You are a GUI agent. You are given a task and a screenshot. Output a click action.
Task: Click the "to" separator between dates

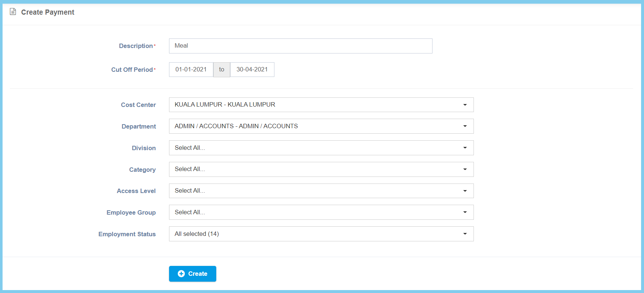point(222,70)
